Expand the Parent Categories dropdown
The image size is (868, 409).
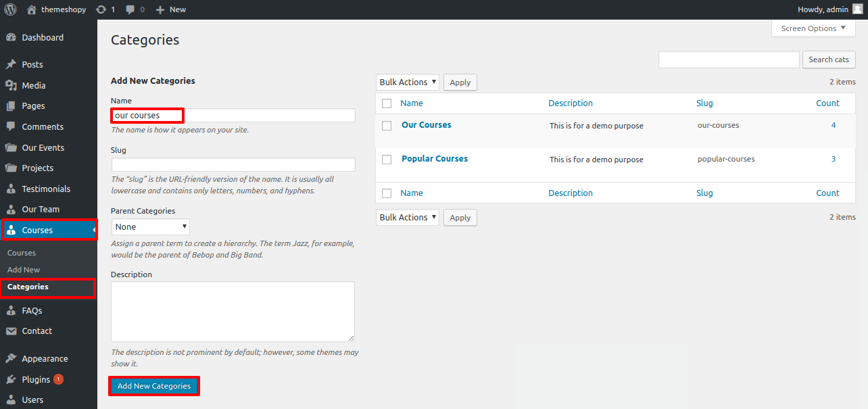click(x=150, y=227)
